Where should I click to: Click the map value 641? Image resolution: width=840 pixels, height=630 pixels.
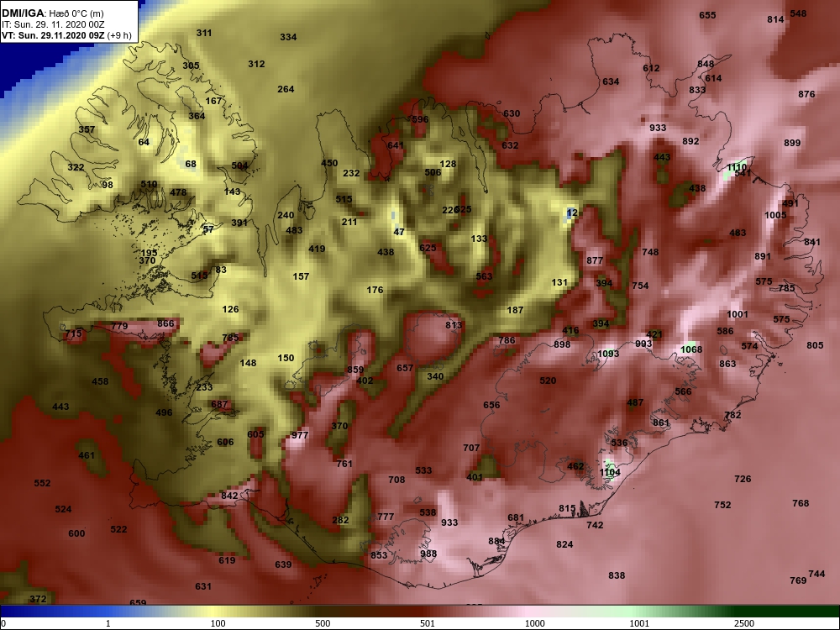(x=396, y=145)
